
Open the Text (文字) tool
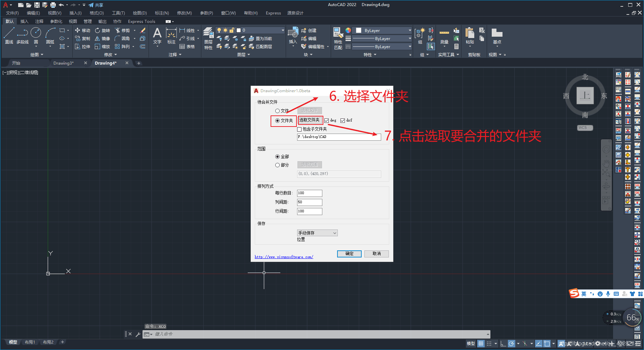click(x=157, y=36)
